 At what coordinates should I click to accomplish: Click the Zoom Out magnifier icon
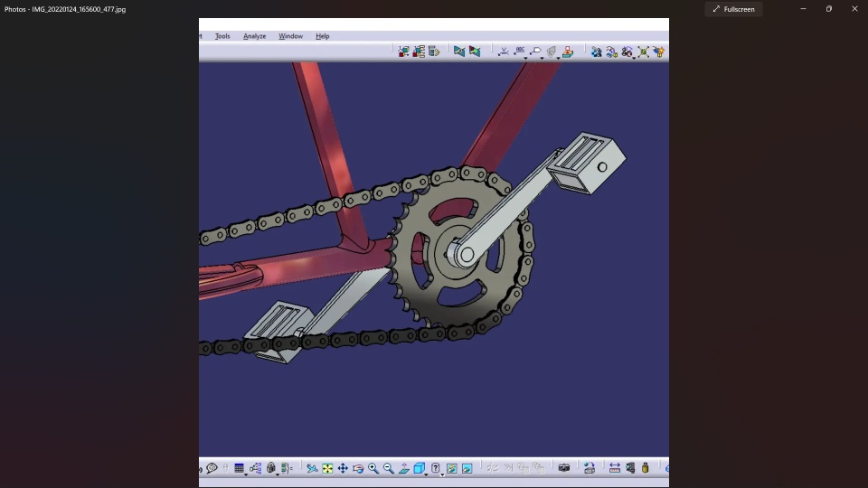[x=389, y=469]
